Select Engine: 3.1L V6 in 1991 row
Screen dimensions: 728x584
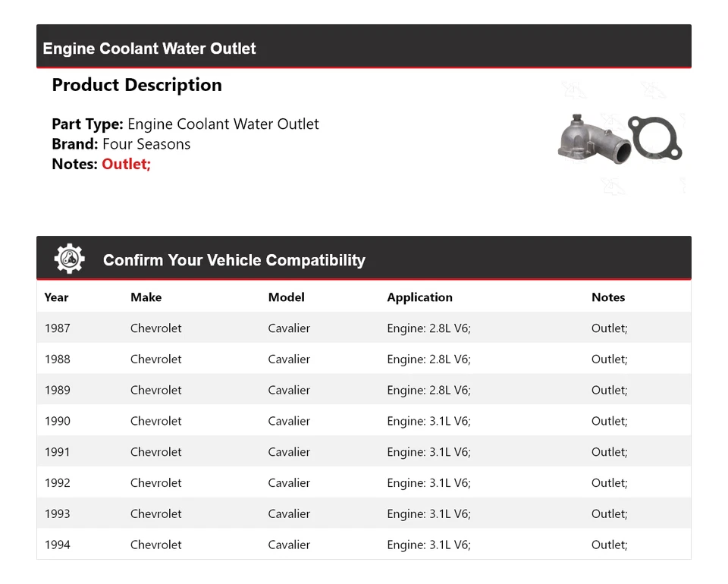(x=428, y=452)
